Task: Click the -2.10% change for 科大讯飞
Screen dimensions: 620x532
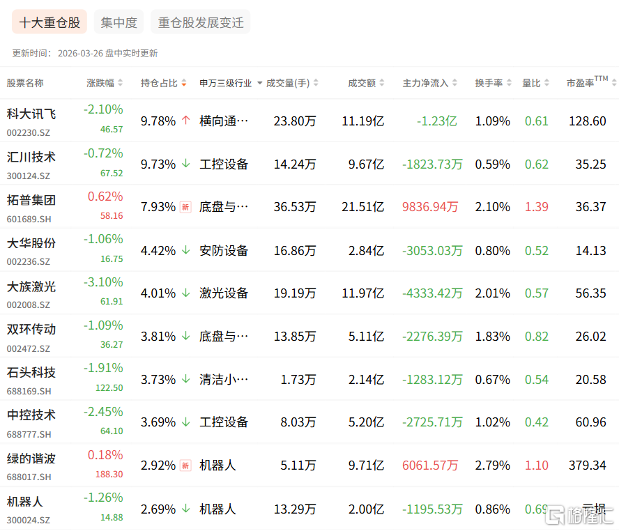Action: (103, 109)
